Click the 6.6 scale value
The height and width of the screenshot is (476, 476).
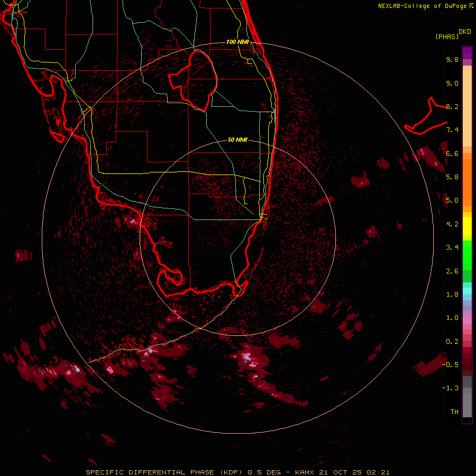[x=452, y=153]
